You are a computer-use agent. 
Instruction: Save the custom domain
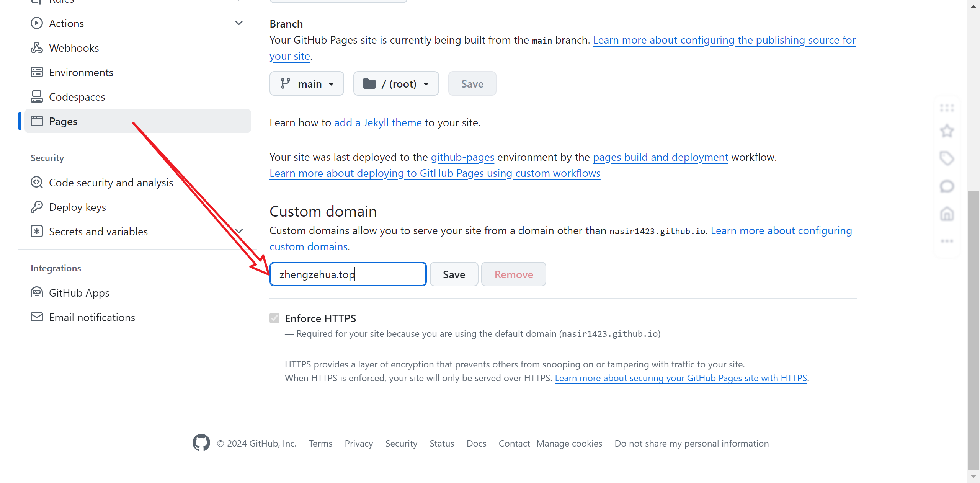(x=454, y=274)
